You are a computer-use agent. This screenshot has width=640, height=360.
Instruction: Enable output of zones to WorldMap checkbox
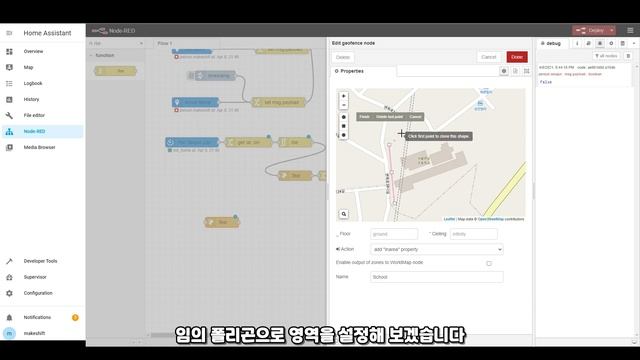(489, 264)
